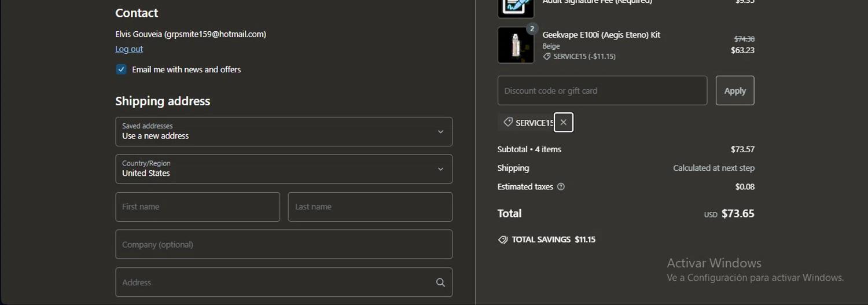
Task: Click the Calculated at next step shipping text
Action: click(x=713, y=168)
